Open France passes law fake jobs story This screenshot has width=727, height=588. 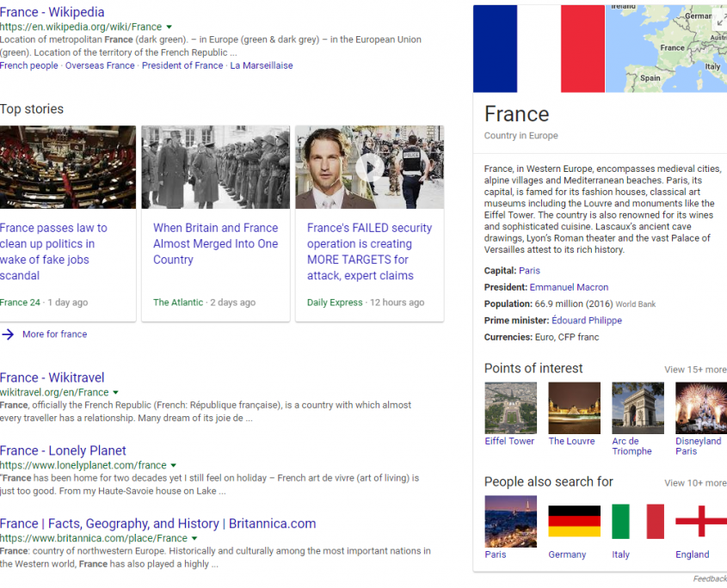click(x=53, y=252)
